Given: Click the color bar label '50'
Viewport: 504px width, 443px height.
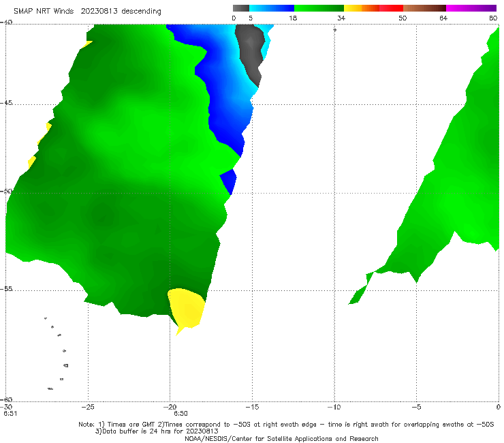Looking at the screenshot, I should [x=403, y=18].
